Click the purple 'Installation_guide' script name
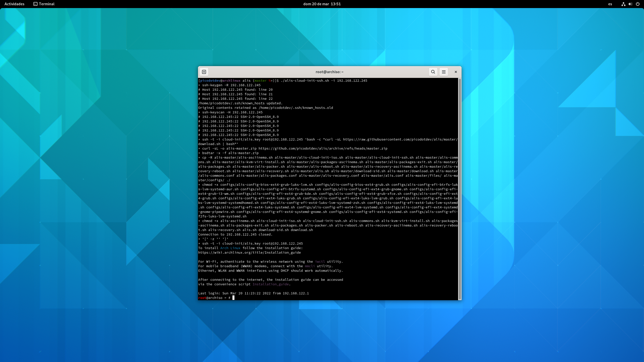The image size is (644, 362). pos(270,284)
